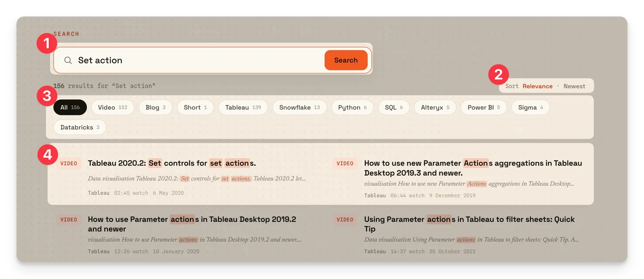Filter results by Video

(x=113, y=108)
